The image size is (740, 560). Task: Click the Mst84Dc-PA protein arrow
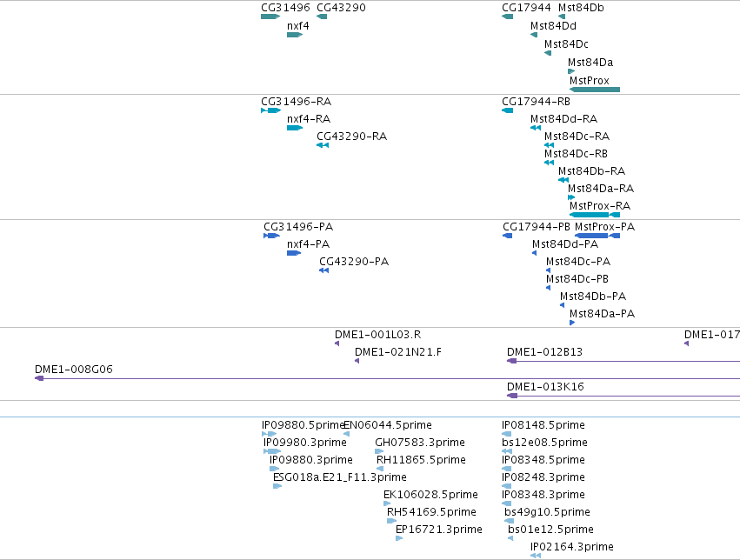coord(549,270)
